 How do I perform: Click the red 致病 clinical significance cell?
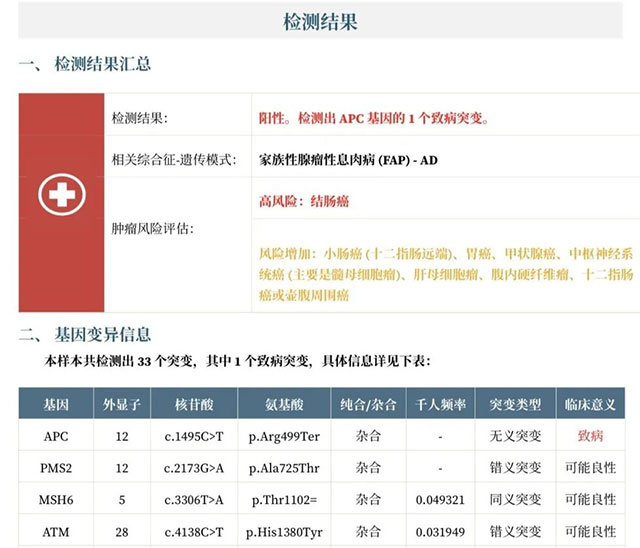(590, 437)
